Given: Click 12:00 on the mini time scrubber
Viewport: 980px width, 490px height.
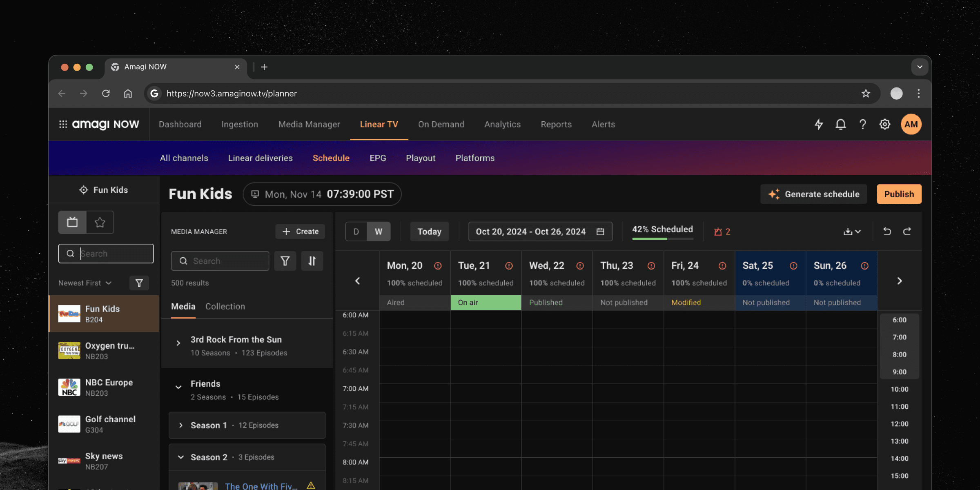Looking at the screenshot, I should click(899, 424).
